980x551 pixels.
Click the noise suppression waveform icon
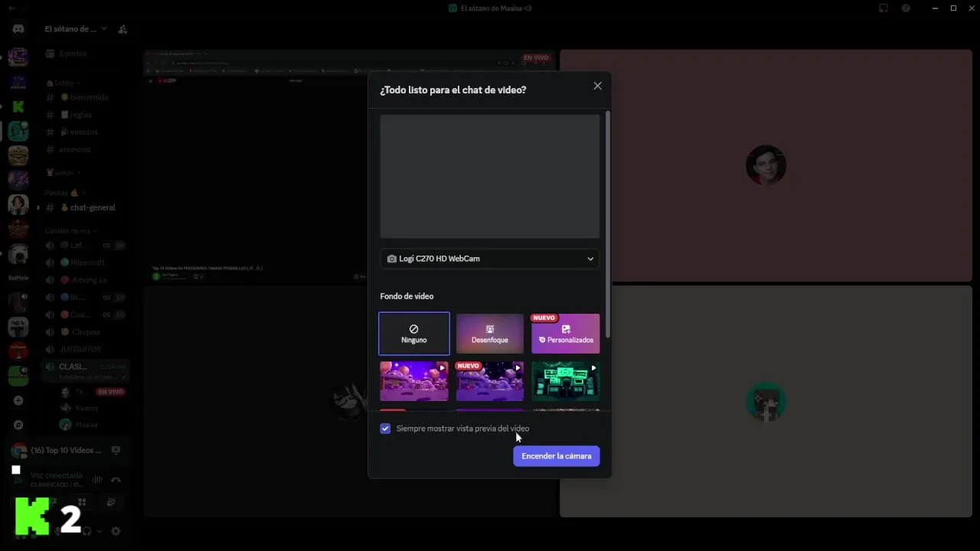pos(97,480)
